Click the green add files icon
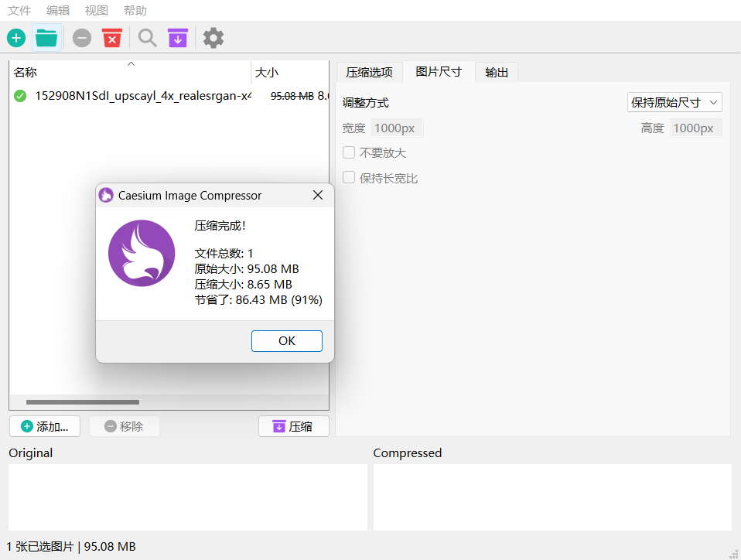The height and width of the screenshot is (560, 741). tap(15, 38)
